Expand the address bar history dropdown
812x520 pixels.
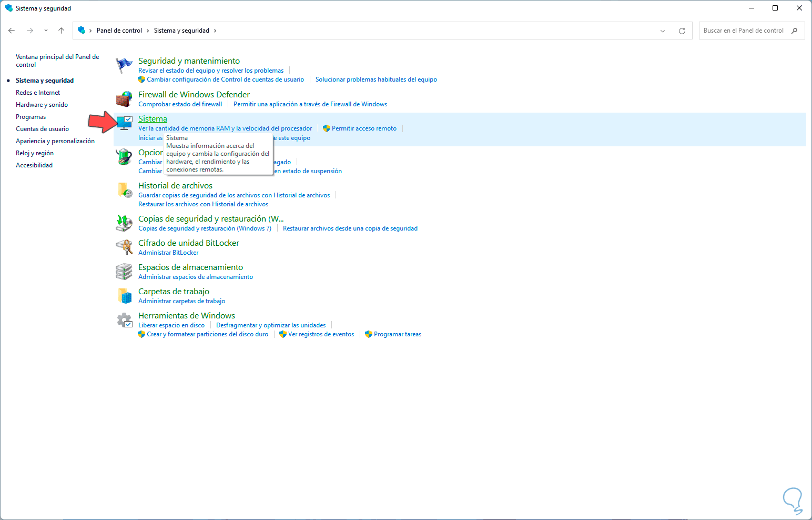[x=663, y=31]
